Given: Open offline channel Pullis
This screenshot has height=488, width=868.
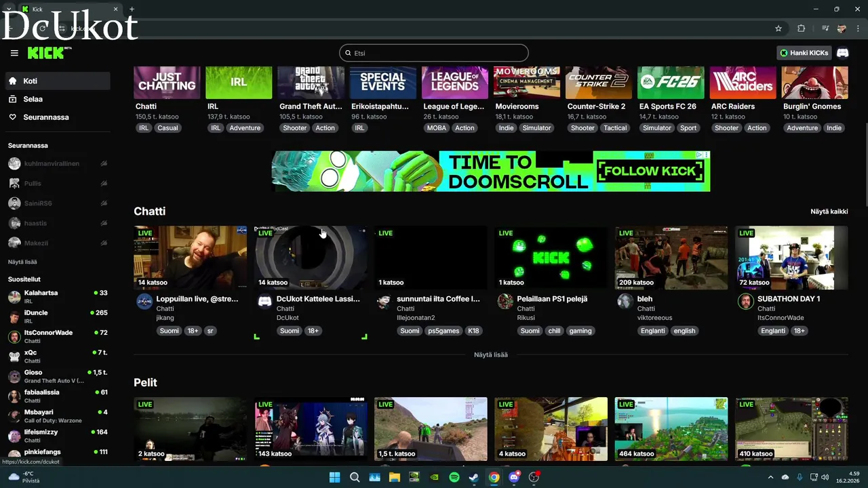Looking at the screenshot, I should [58, 183].
